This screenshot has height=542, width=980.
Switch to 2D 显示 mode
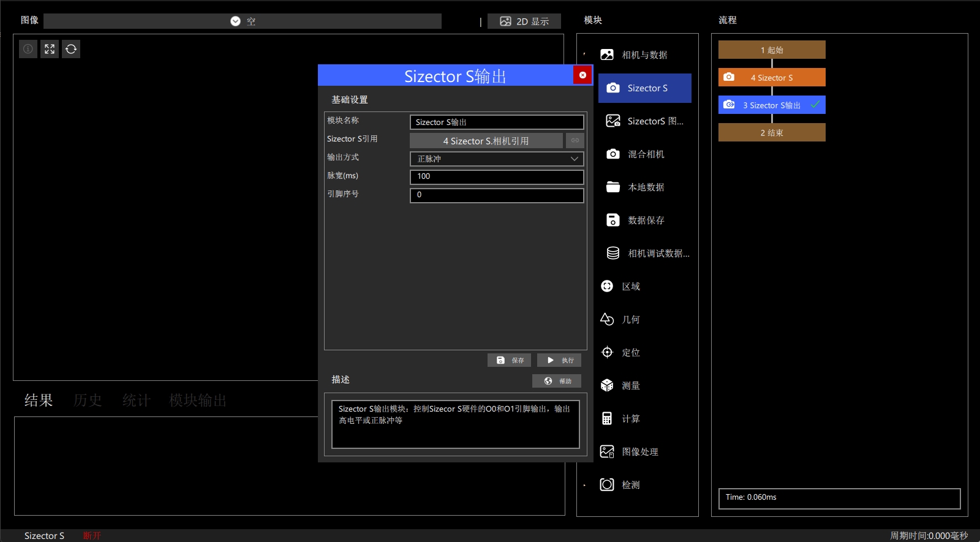(x=524, y=21)
